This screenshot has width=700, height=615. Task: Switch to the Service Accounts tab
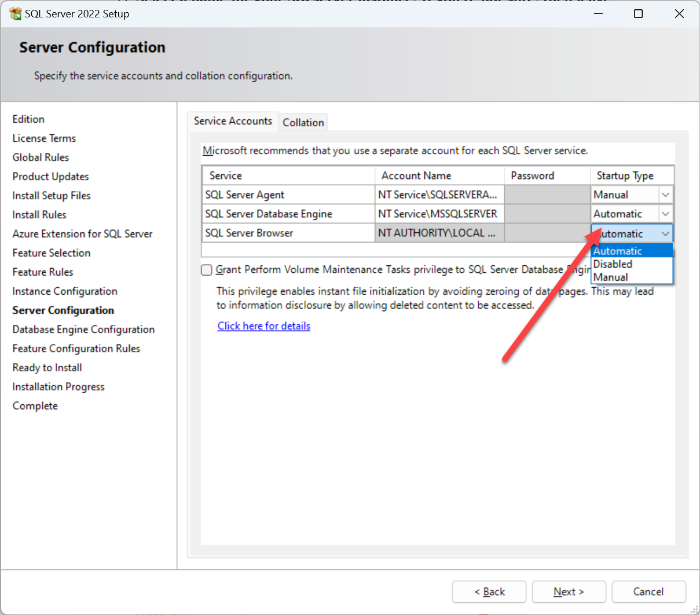[233, 120]
